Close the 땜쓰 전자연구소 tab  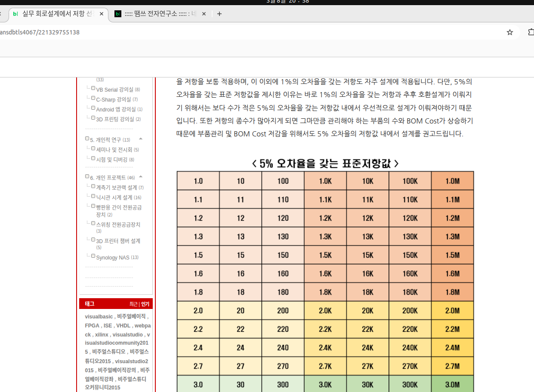[204, 14]
